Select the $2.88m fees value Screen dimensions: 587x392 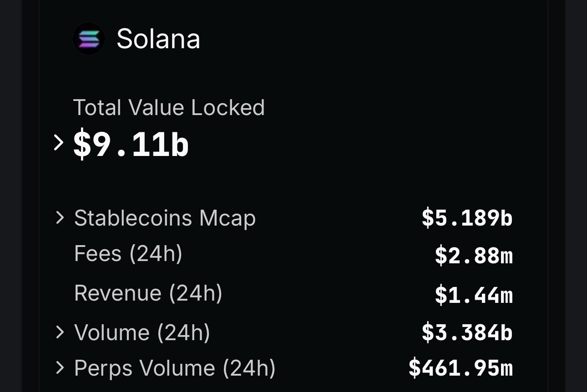coord(473,256)
